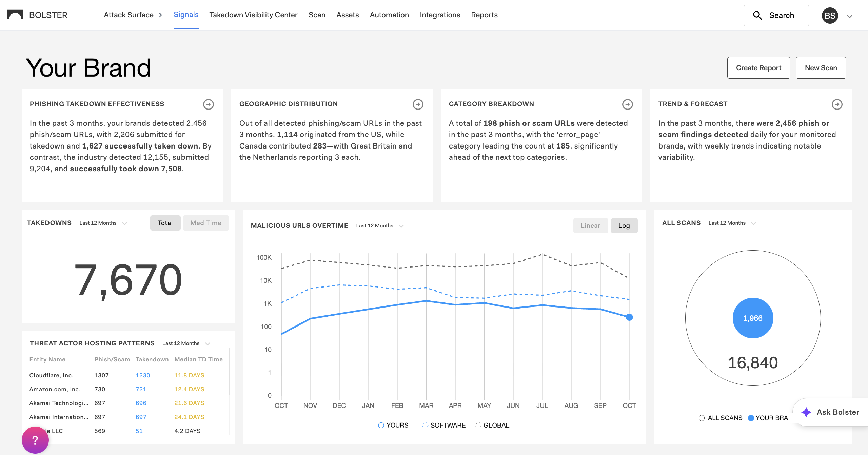868x455 pixels.
Task: Click the Create Report button
Action: click(x=758, y=68)
